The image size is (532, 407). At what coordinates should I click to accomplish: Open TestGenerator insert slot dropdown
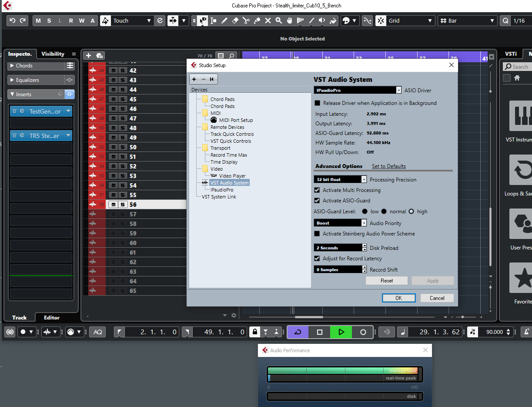(x=68, y=111)
